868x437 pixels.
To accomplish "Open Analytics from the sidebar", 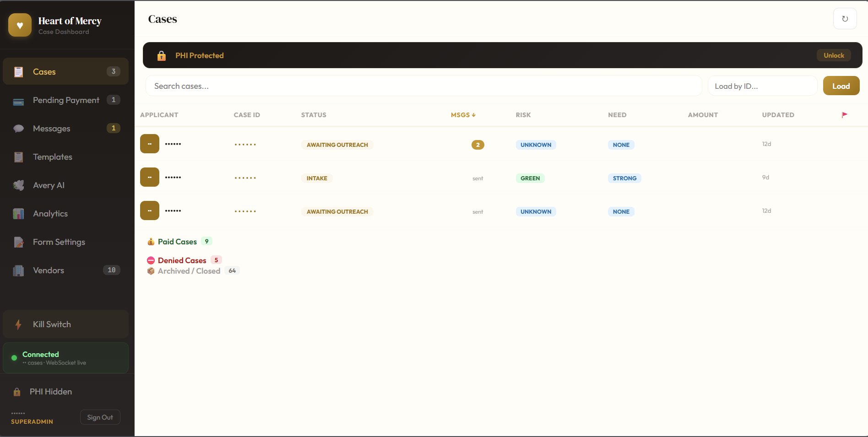I will pyautogui.click(x=65, y=214).
